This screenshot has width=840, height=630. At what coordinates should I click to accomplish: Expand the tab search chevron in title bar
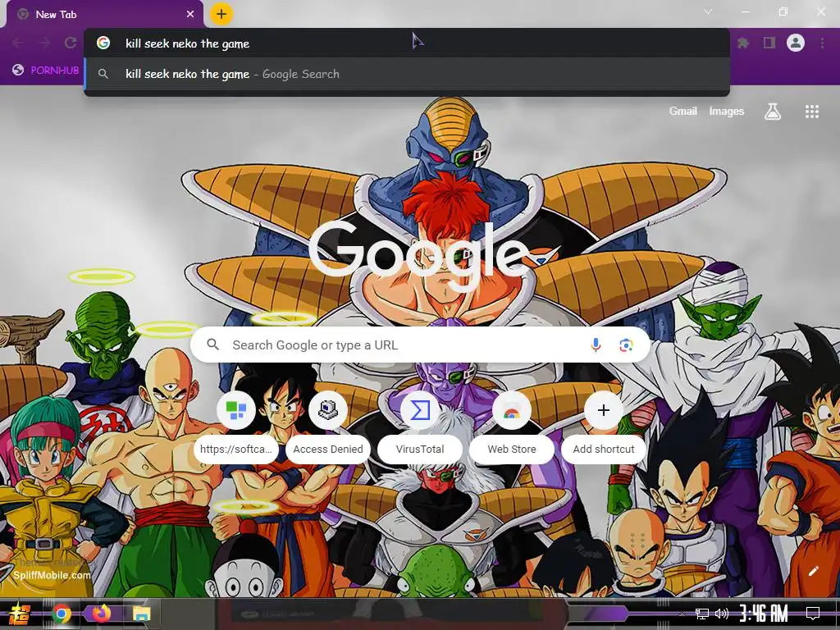click(708, 11)
